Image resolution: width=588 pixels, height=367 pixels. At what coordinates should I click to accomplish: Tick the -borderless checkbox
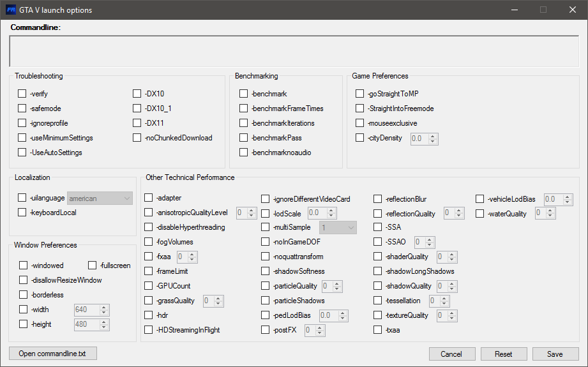[x=24, y=295]
